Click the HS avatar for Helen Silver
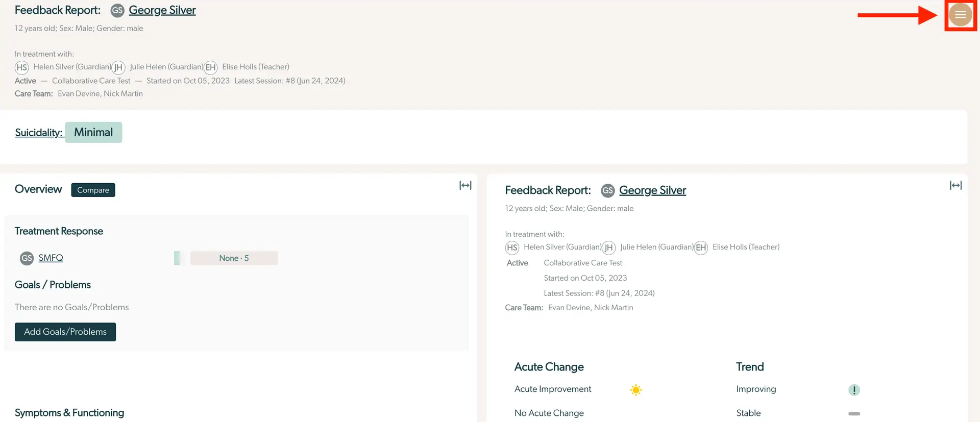This screenshot has height=422, width=980. coord(21,67)
